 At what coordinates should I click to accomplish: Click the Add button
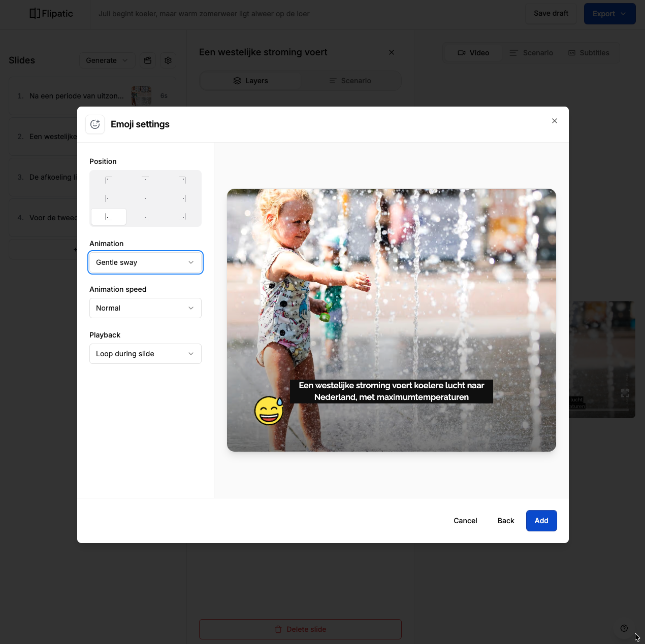pyautogui.click(x=541, y=521)
